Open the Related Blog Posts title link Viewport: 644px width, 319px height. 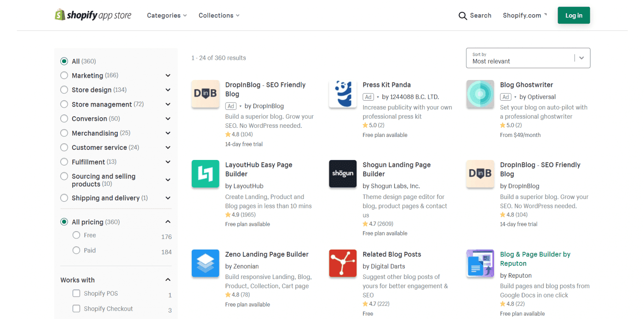pyautogui.click(x=392, y=254)
